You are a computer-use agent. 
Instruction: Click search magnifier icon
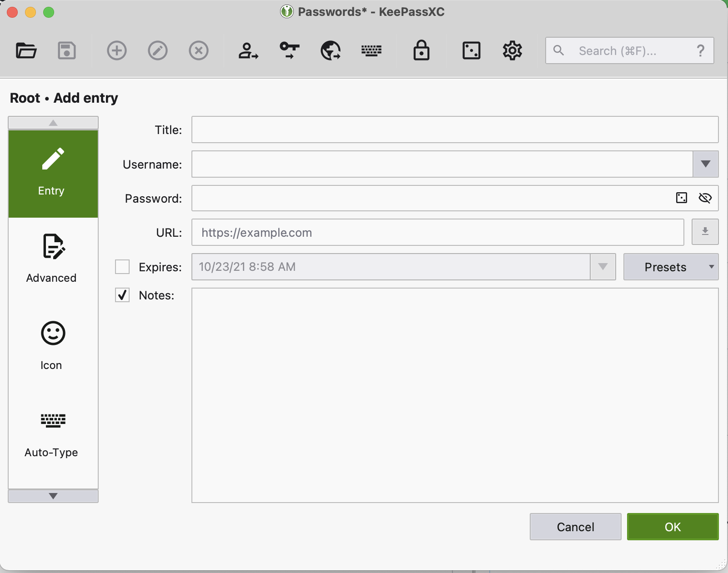click(559, 50)
